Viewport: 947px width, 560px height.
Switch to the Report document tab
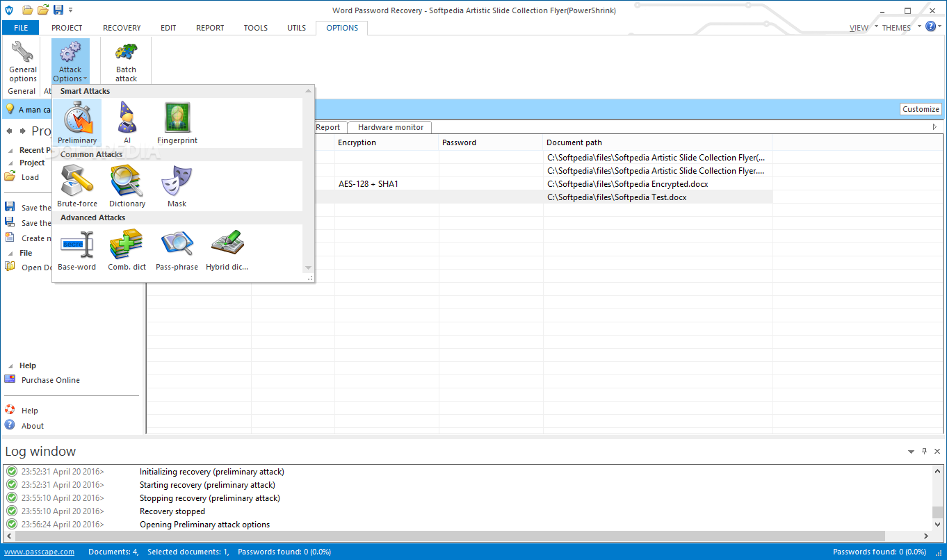[328, 127]
